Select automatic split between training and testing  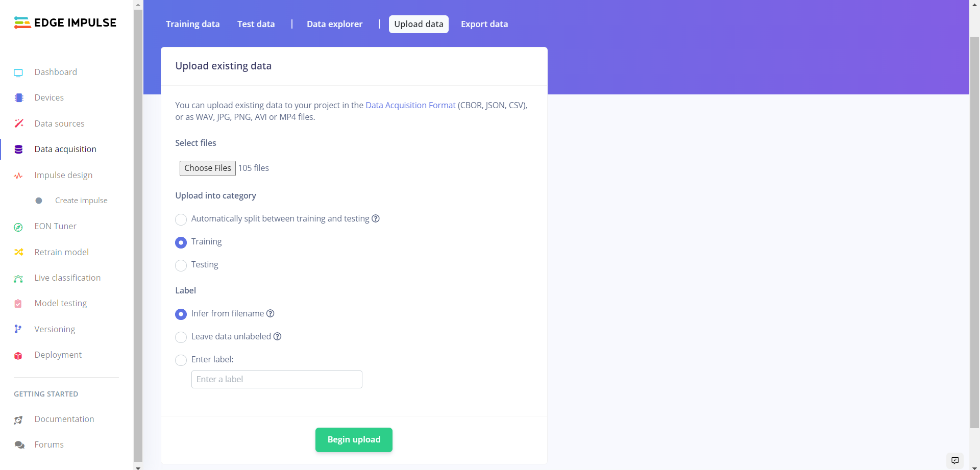point(181,219)
